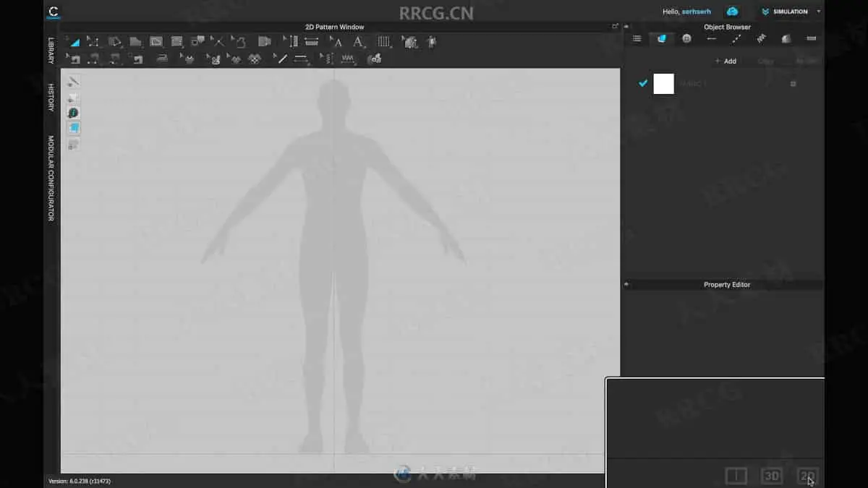Image resolution: width=868 pixels, height=488 pixels.
Task: Select the diagonal line Topstitch tool
Action: 281,59
